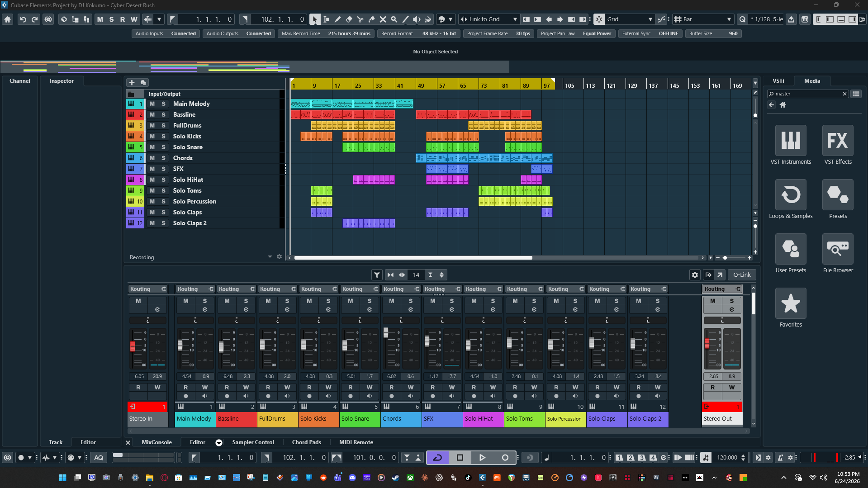
Task: Mute the Bassline track
Action: [x=152, y=114]
